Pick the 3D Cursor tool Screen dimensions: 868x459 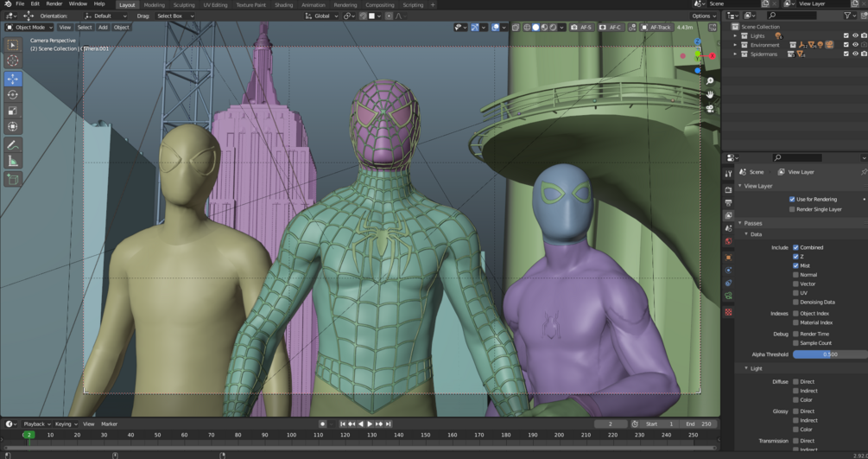pyautogui.click(x=13, y=61)
